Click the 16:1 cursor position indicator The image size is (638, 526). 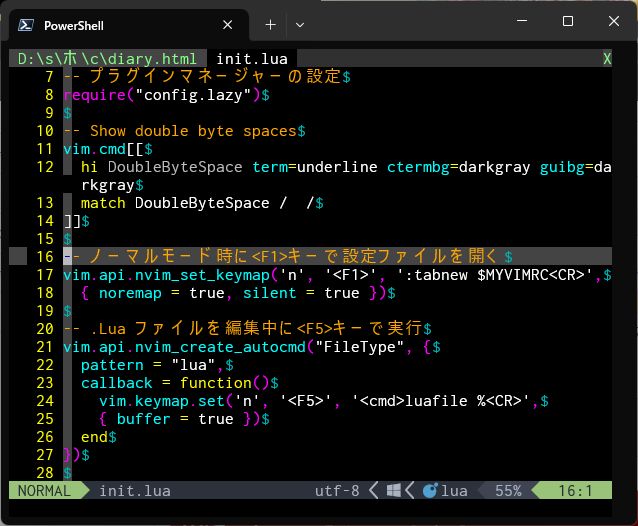point(576,491)
